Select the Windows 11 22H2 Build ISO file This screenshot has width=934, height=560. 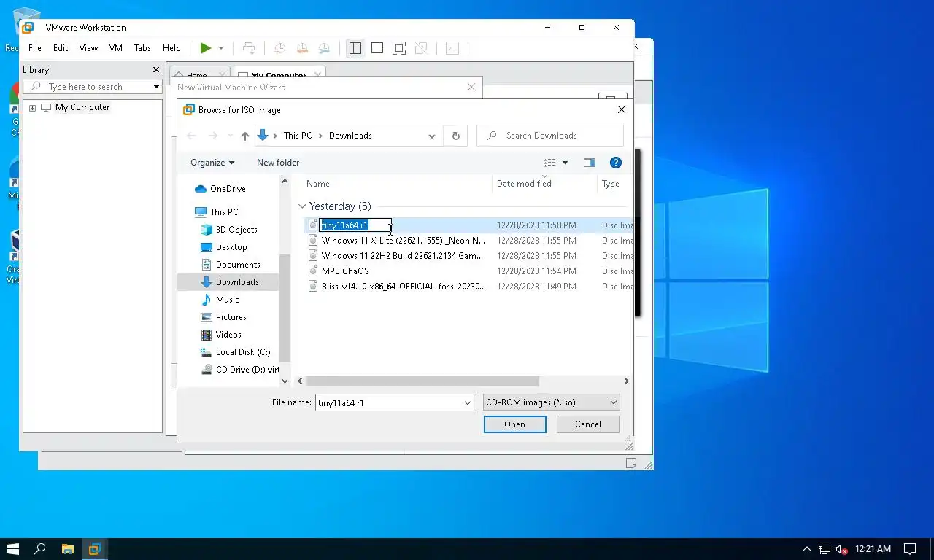tap(402, 256)
